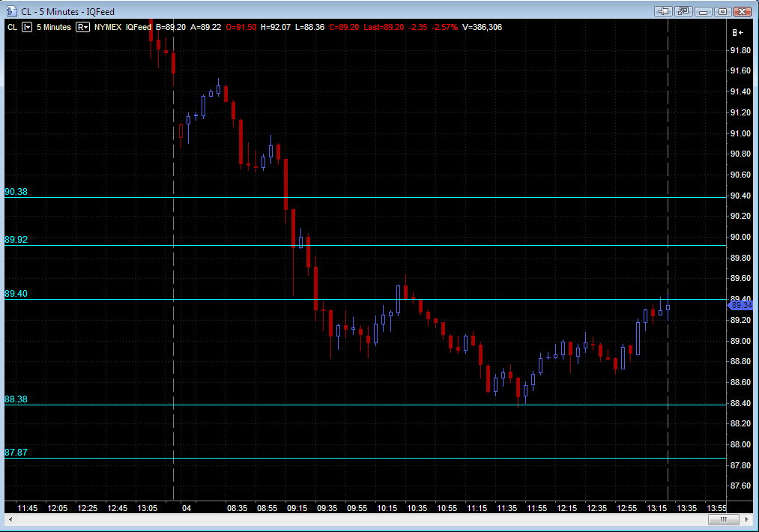
Task: Click the IQFeed data source label
Action: (139, 27)
